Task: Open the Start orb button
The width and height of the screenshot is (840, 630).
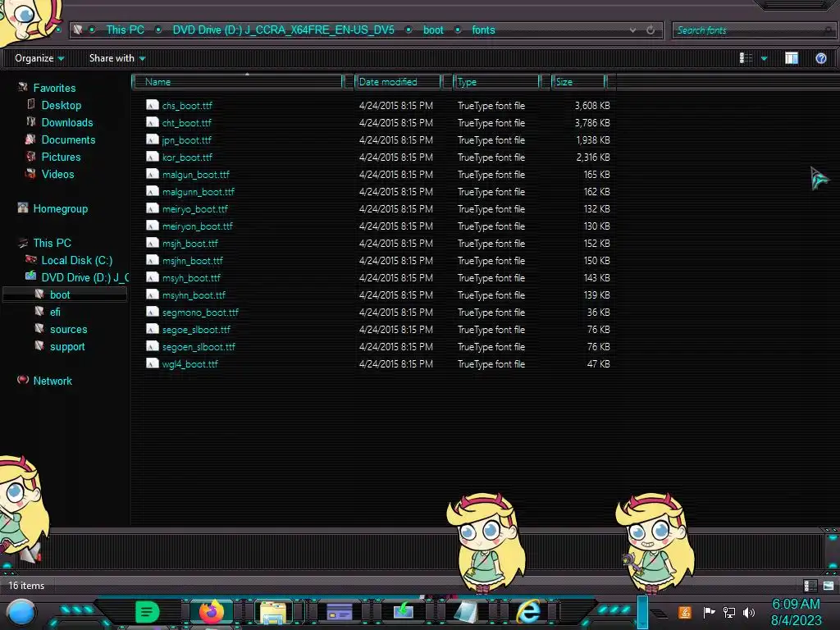Action: tap(21, 612)
